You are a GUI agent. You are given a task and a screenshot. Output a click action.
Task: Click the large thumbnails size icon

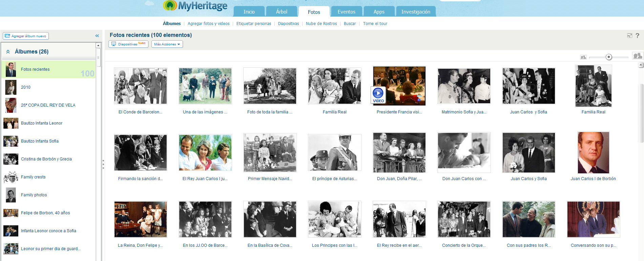637,56
